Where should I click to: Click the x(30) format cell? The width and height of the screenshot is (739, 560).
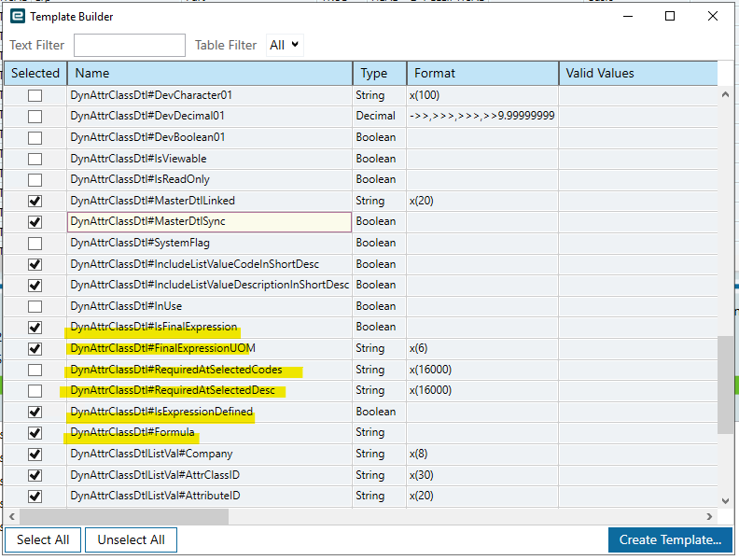tap(482, 475)
